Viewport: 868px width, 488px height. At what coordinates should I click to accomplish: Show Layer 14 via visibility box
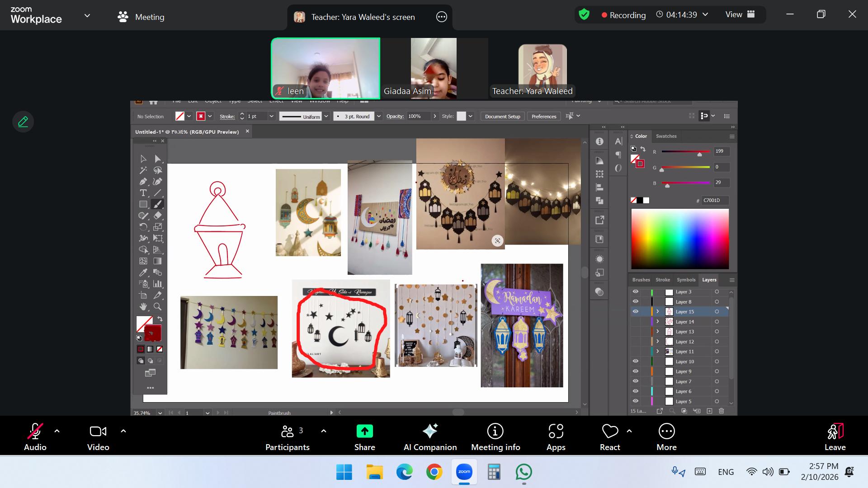pyautogui.click(x=635, y=322)
